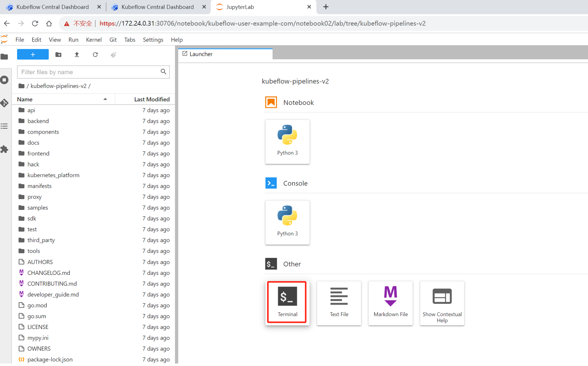588x366 pixels.
Task: Select the hack folder
Action: (93, 164)
